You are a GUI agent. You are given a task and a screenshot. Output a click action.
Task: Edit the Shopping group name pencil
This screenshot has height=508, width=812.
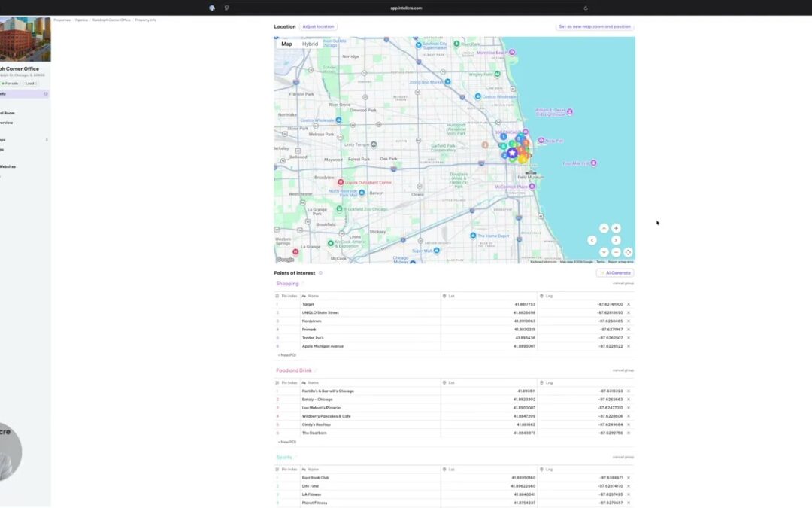coord(303,284)
